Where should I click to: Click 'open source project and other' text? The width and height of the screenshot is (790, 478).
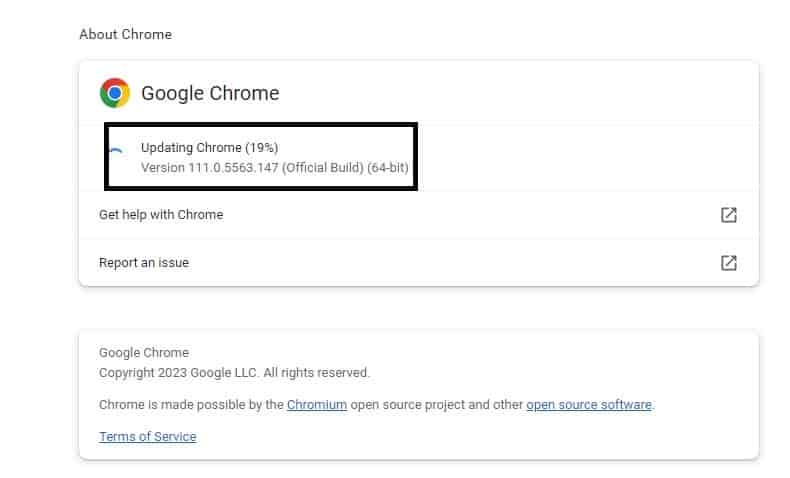click(437, 404)
